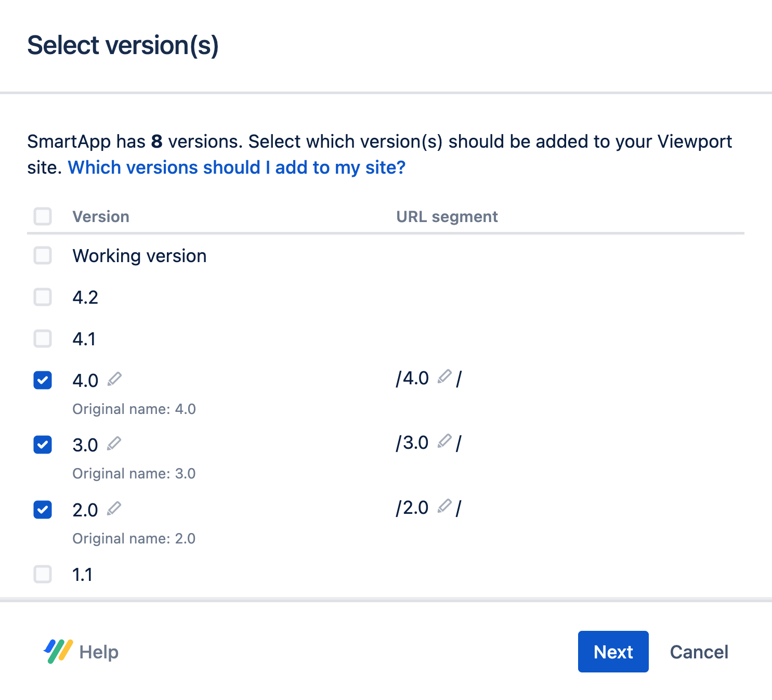Screen dimensions: 772x700
Task: Edit the 3.0 version name pencil icon
Action: click(114, 444)
